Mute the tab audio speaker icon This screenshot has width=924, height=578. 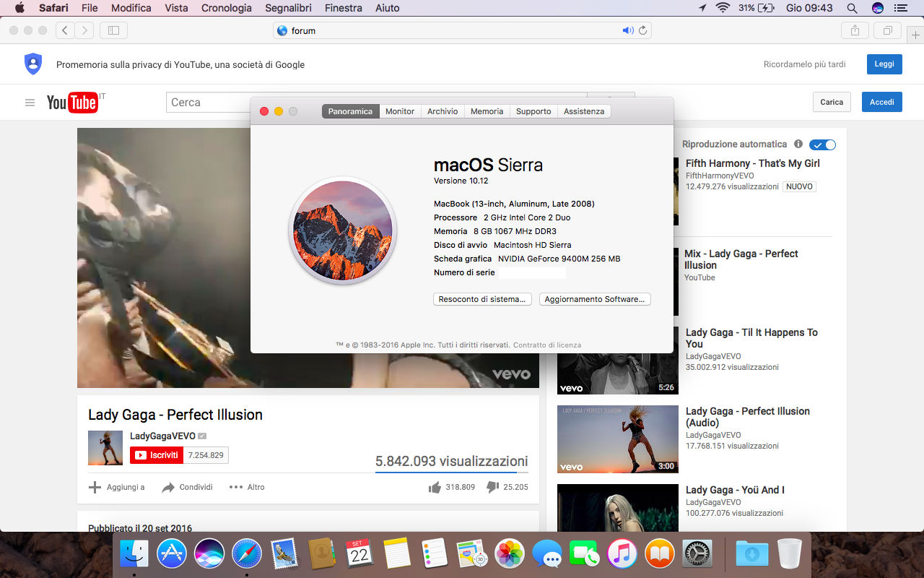point(628,30)
